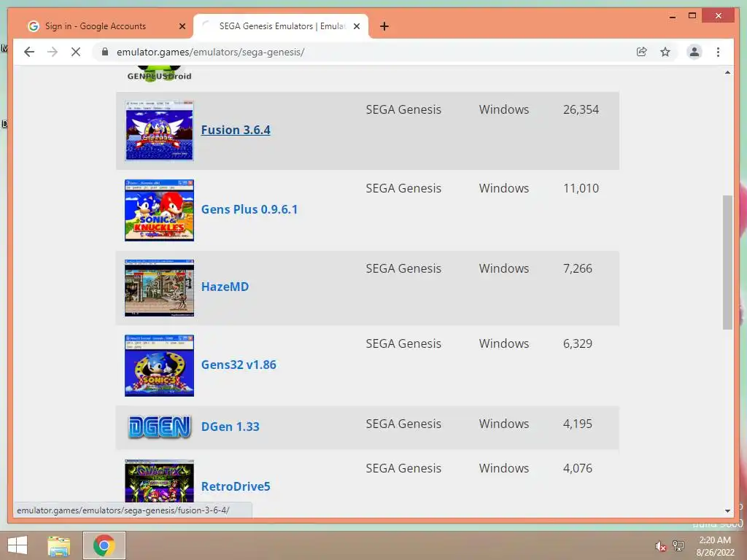Image resolution: width=747 pixels, height=560 pixels.
Task: Click the Chrome taskbar icon
Action: (x=104, y=545)
